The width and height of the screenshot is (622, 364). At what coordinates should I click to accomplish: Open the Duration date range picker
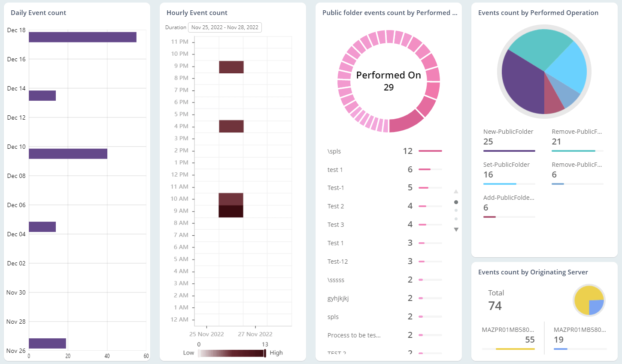pos(225,27)
